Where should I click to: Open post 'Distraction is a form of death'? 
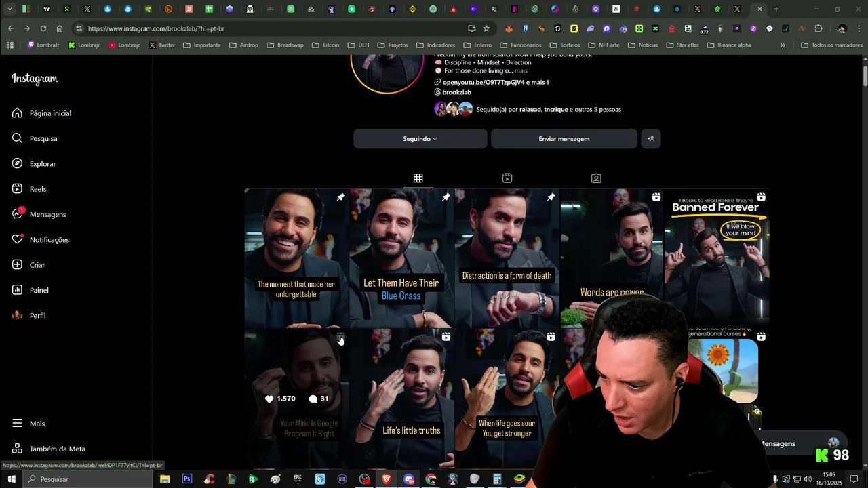507,258
